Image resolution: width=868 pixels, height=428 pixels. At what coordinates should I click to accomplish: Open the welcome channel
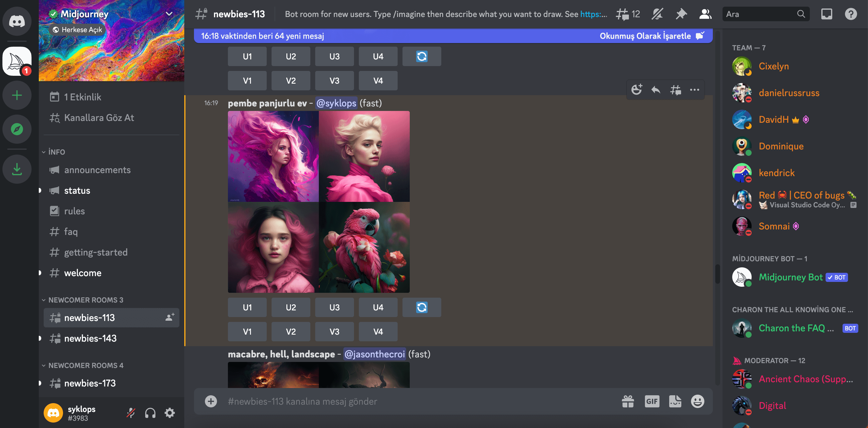[x=111, y=273]
